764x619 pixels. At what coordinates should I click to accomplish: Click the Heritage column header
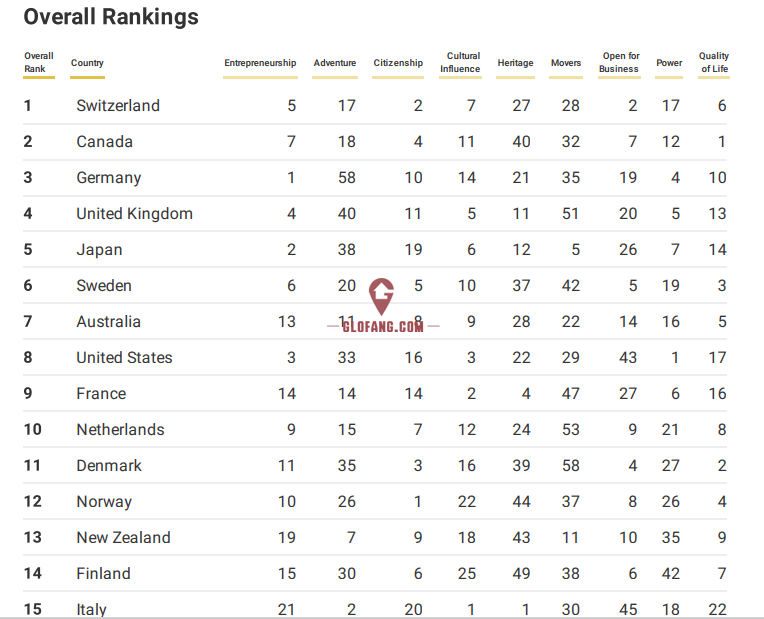coord(515,63)
